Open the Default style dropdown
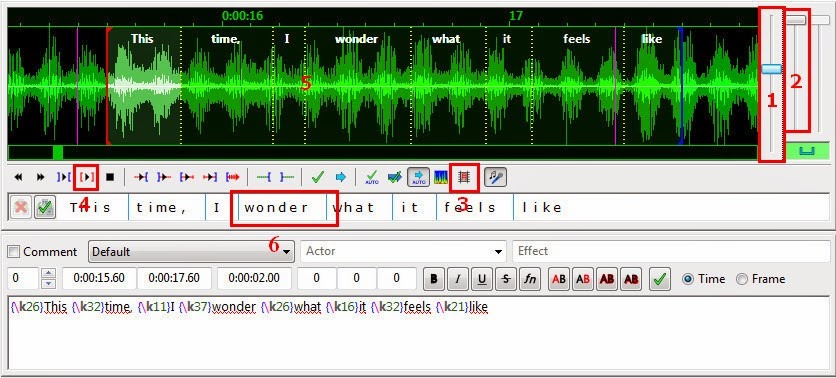 [x=191, y=252]
